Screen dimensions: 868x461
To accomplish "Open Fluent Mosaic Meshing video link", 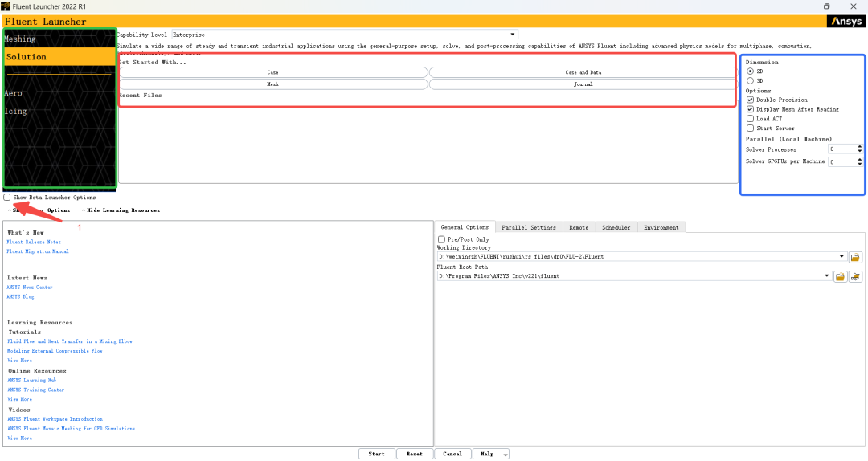I will tap(71, 428).
